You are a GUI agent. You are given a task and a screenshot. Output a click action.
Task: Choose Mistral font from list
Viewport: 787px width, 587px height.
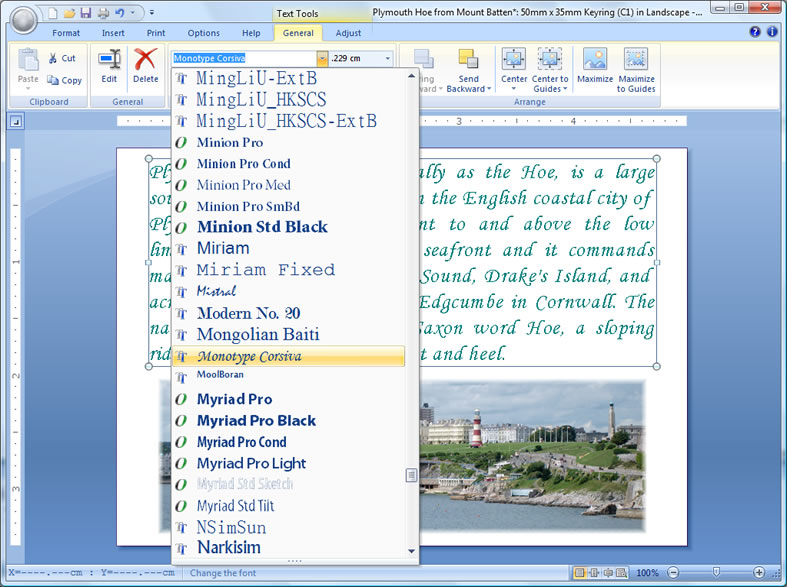pyautogui.click(x=289, y=291)
